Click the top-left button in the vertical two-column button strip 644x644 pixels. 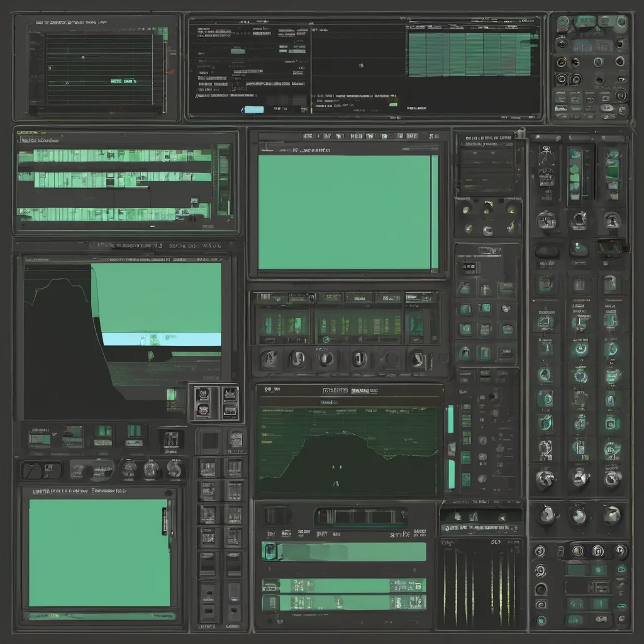coord(208,467)
